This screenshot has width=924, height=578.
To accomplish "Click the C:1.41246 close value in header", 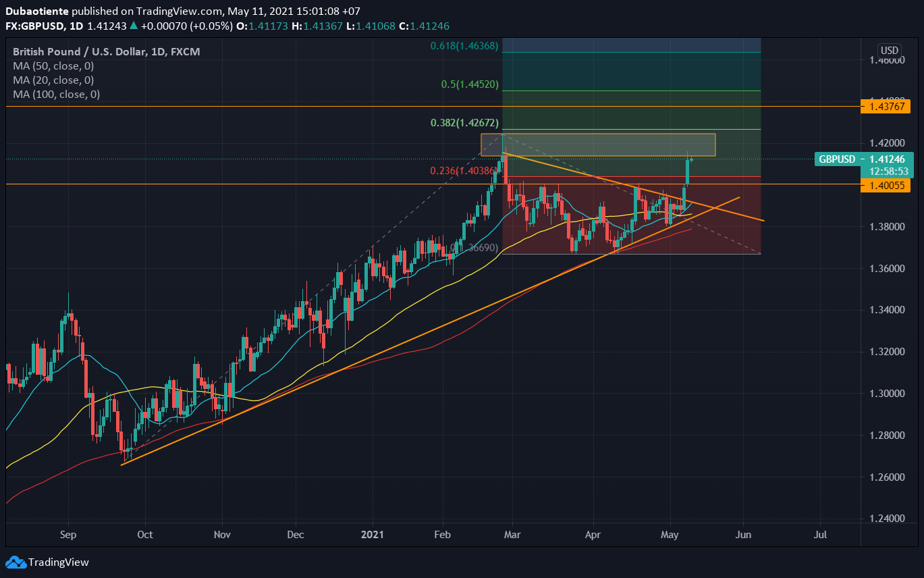I will (424, 26).
